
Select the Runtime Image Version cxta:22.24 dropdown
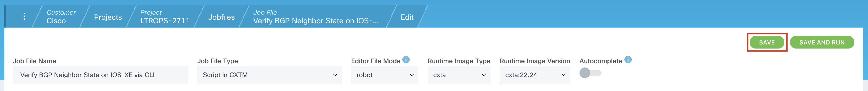pyautogui.click(x=535, y=75)
